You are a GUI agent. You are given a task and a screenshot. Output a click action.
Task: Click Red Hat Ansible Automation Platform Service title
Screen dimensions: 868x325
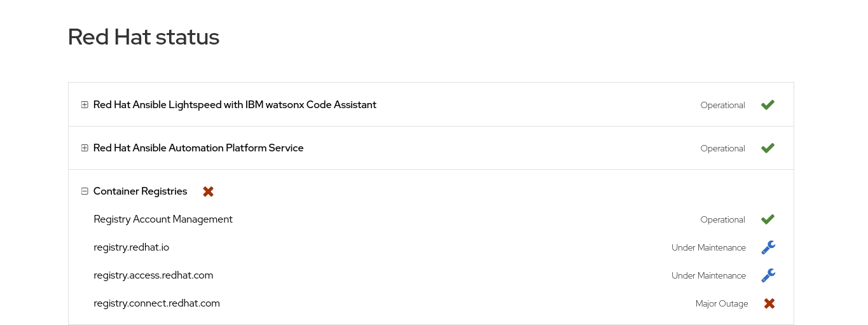[198, 148]
